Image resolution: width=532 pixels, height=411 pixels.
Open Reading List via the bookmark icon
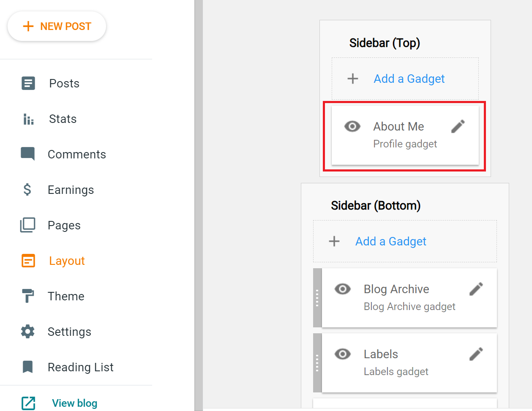[28, 367]
